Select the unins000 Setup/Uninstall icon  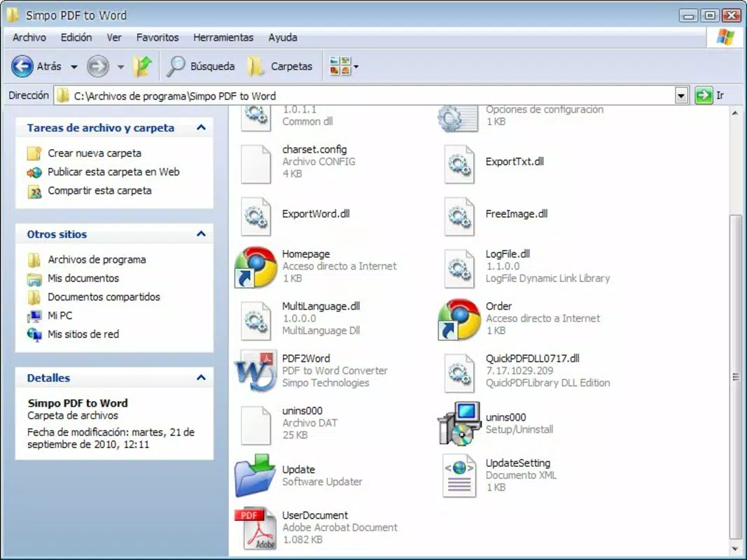[459, 423]
